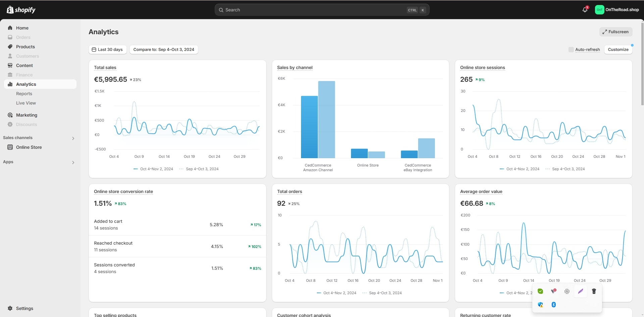The image size is (644, 317).
Task: Click the Marketing target icon in sidebar
Action: click(10, 115)
